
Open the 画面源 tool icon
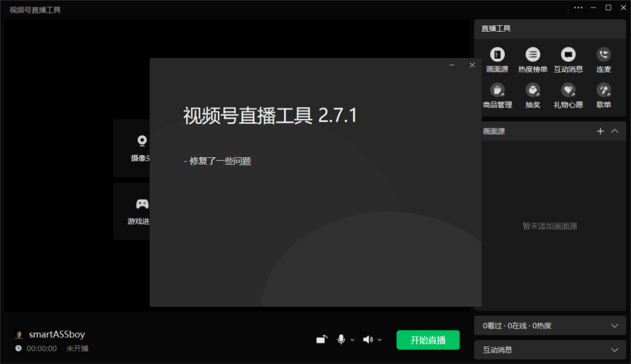click(x=497, y=56)
